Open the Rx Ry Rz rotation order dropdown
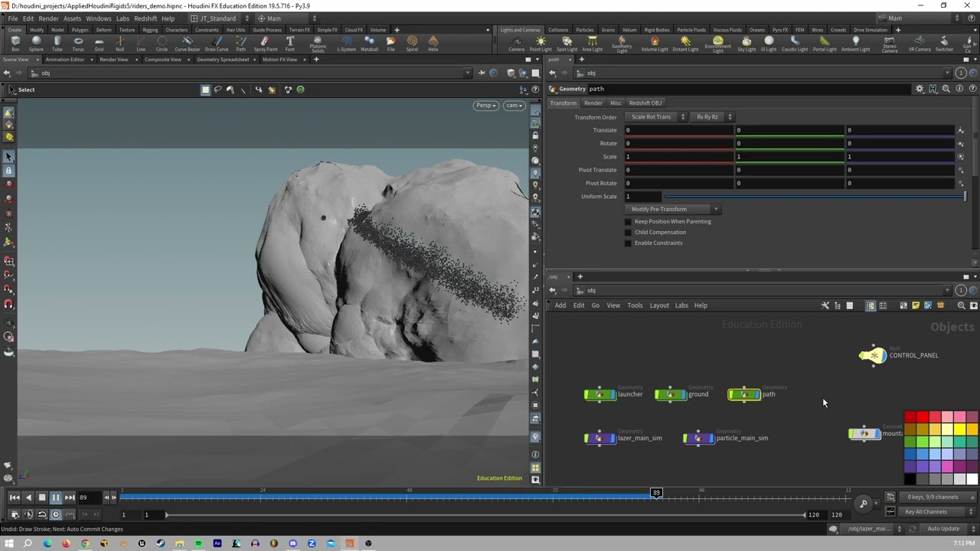This screenshot has width=980, height=551. click(x=711, y=117)
